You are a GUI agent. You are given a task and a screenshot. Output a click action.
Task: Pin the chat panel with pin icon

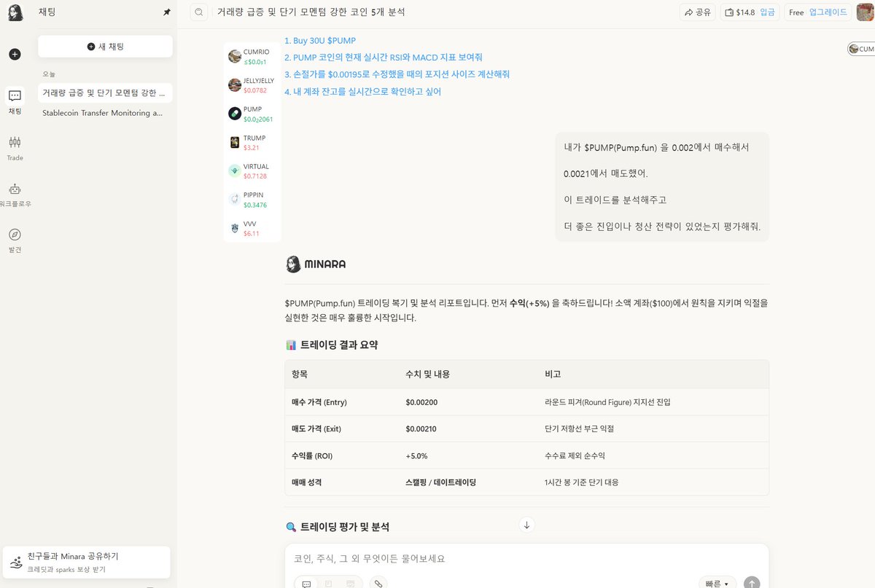pos(167,12)
